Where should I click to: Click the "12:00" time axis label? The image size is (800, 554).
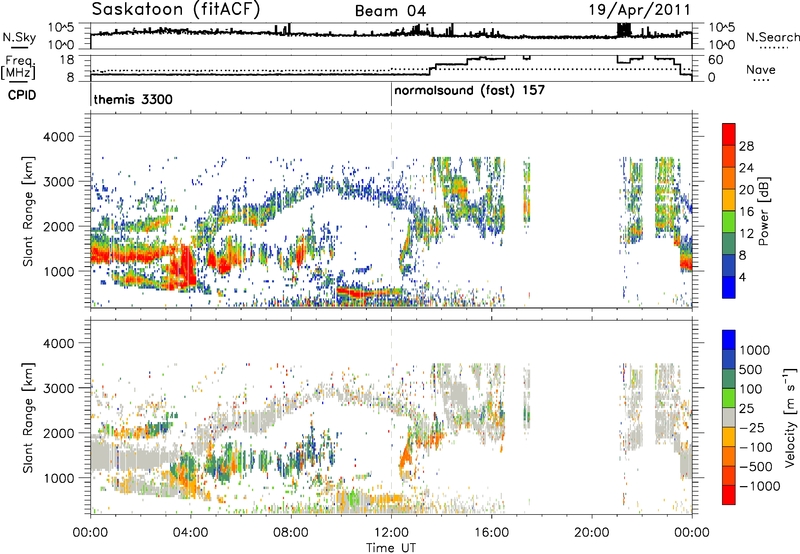coord(391,533)
